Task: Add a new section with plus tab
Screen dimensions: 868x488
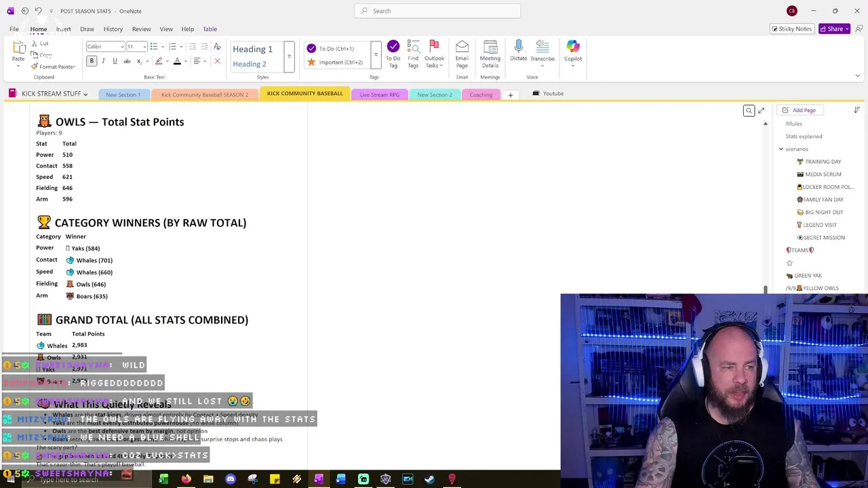Action: (x=511, y=95)
